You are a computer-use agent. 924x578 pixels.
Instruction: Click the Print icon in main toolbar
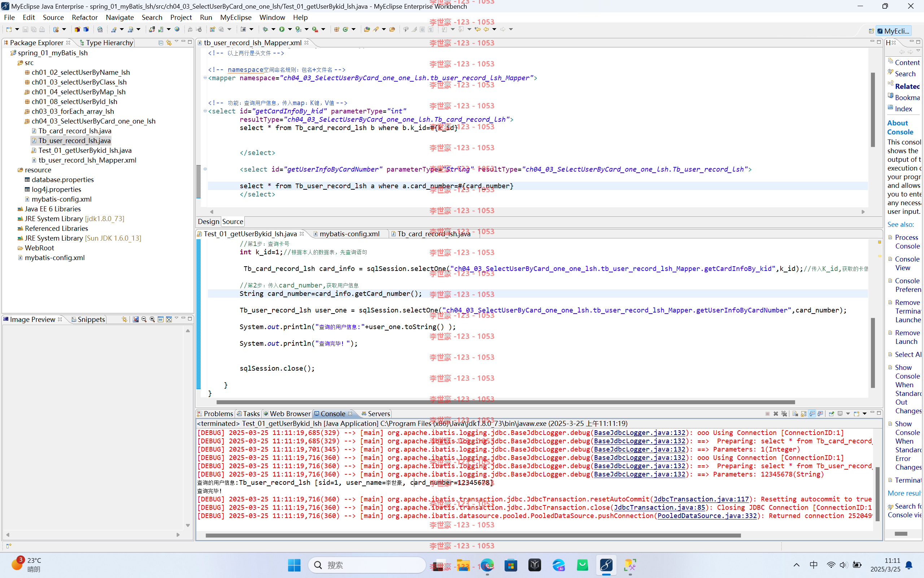(x=42, y=29)
